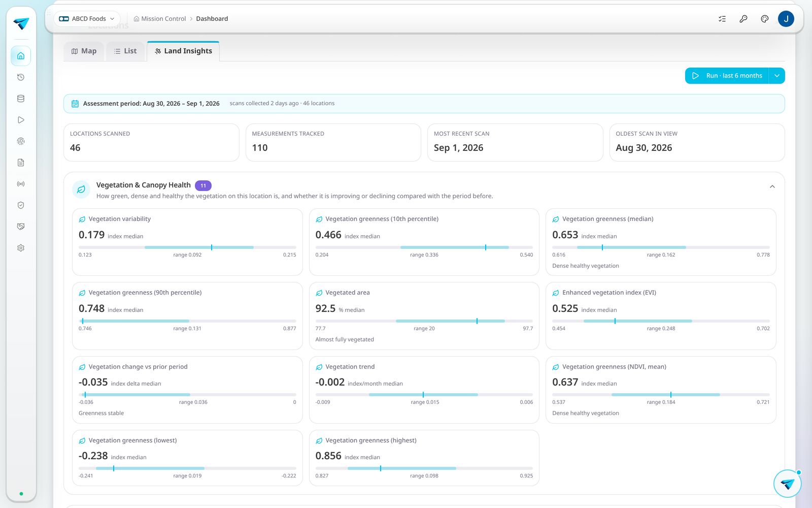Viewport: 812px width, 508px height.
Task: Click the 0.748 index median value
Action: 91,308
